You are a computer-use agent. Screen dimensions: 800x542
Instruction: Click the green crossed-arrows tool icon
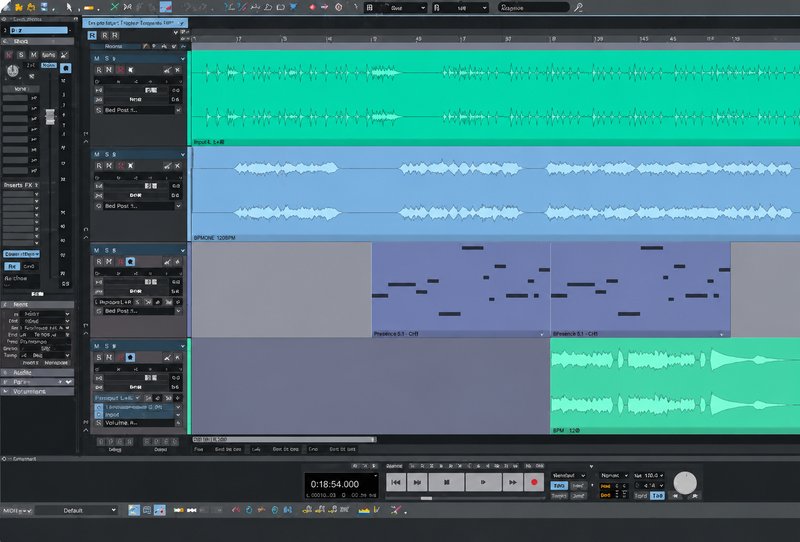point(114,7)
